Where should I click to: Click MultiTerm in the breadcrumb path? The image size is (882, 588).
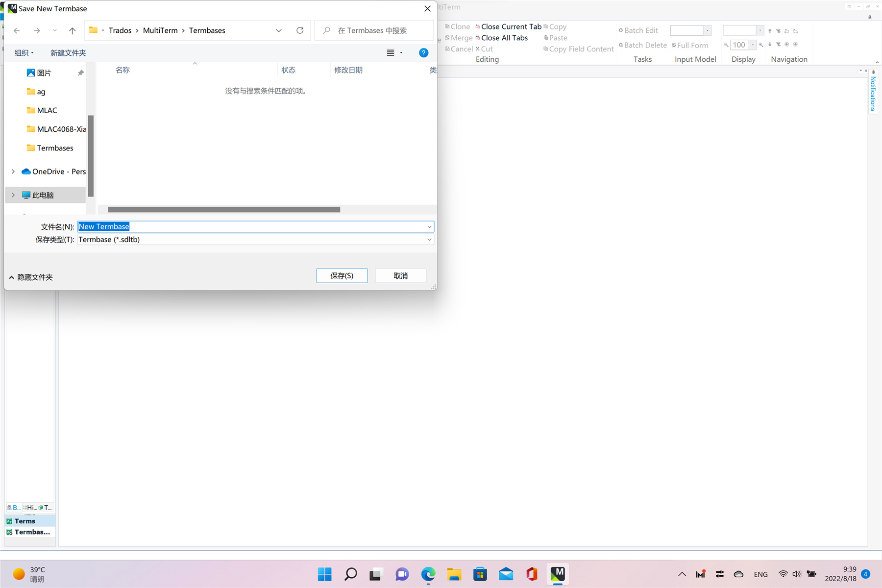160,30
